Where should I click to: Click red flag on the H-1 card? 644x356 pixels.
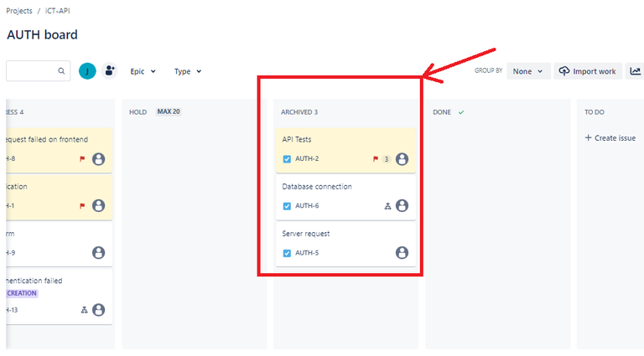tap(82, 206)
